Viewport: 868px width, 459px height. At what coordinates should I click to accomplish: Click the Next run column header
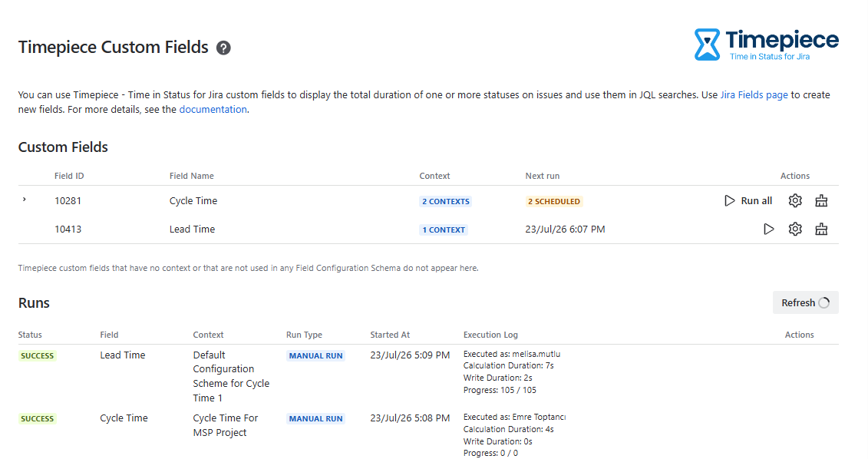(x=543, y=176)
